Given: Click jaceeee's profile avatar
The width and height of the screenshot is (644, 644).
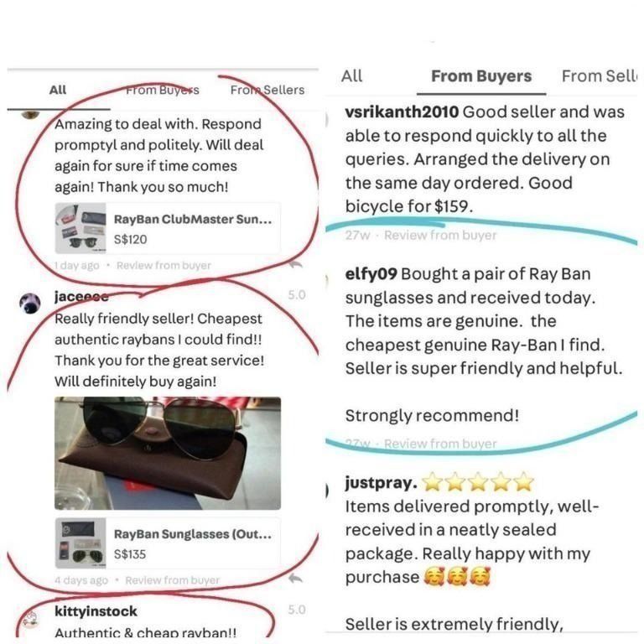Looking at the screenshot, I should (x=30, y=304).
